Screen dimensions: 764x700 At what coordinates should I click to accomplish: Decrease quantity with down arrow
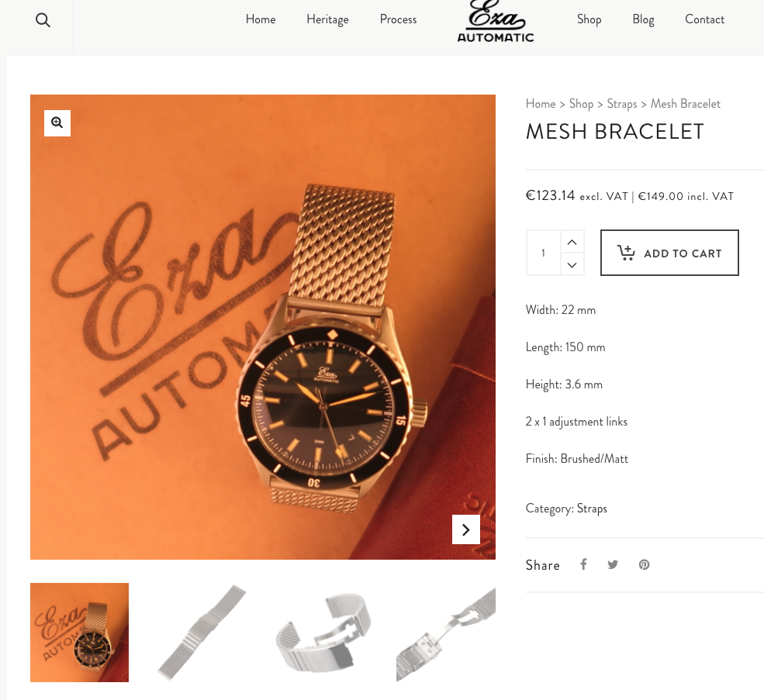click(572, 264)
